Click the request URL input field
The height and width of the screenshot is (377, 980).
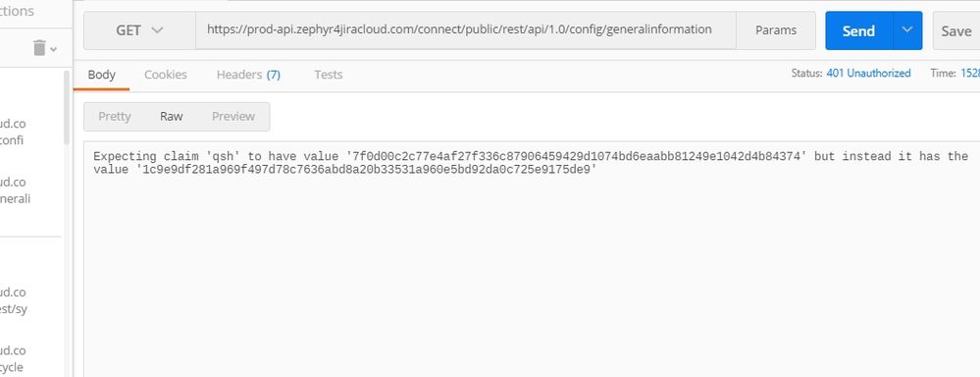pos(466,30)
